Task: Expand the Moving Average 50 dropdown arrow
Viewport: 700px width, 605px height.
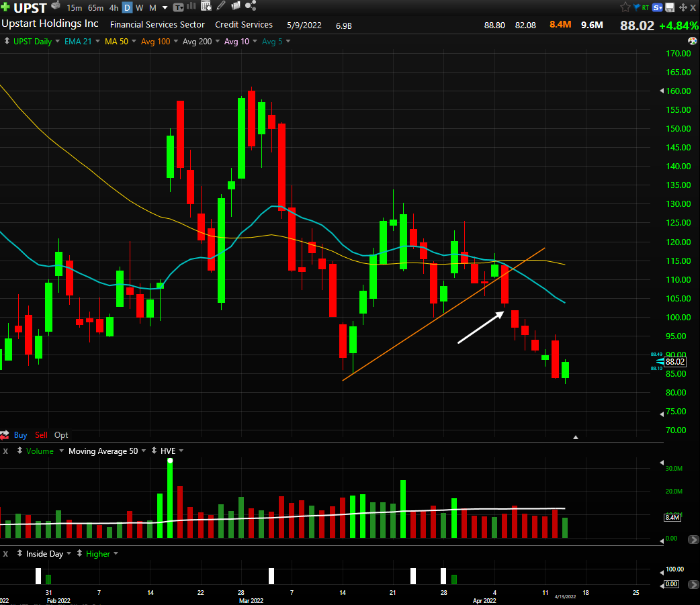Action: [x=144, y=451]
